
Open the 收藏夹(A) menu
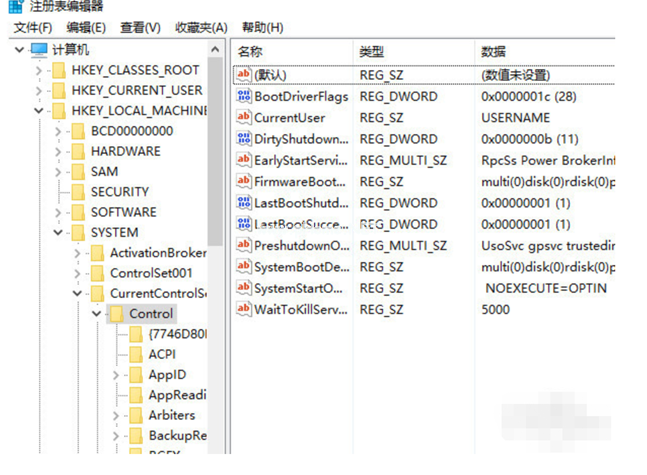pyautogui.click(x=200, y=27)
